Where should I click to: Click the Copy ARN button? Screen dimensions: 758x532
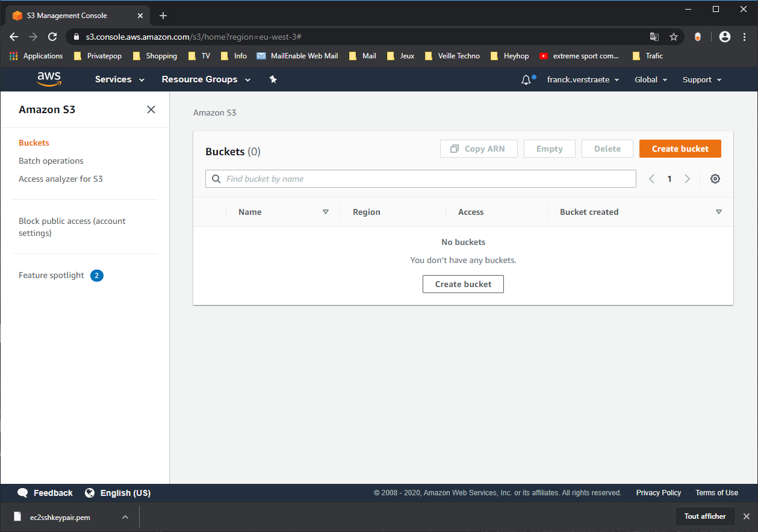click(x=479, y=149)
